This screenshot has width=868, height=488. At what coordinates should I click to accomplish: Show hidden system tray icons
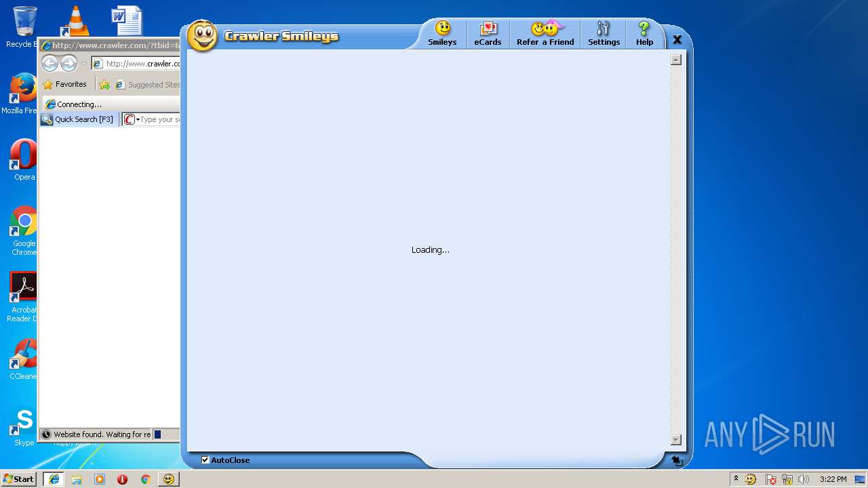tap(736, 479)
